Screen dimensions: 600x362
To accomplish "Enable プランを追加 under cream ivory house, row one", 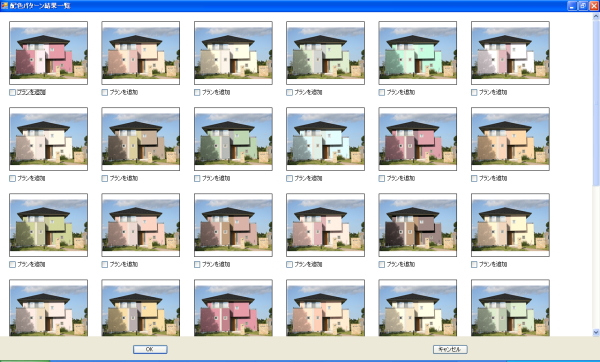I will click(x=197, y=93).
